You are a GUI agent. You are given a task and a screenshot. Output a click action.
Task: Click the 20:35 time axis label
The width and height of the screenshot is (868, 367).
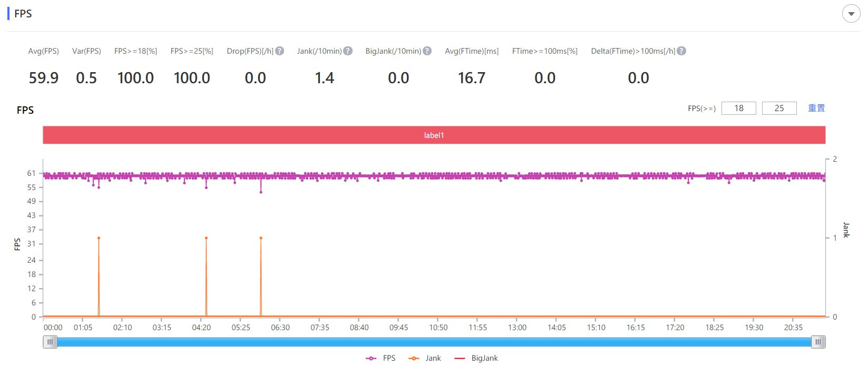tap(793, 328)
